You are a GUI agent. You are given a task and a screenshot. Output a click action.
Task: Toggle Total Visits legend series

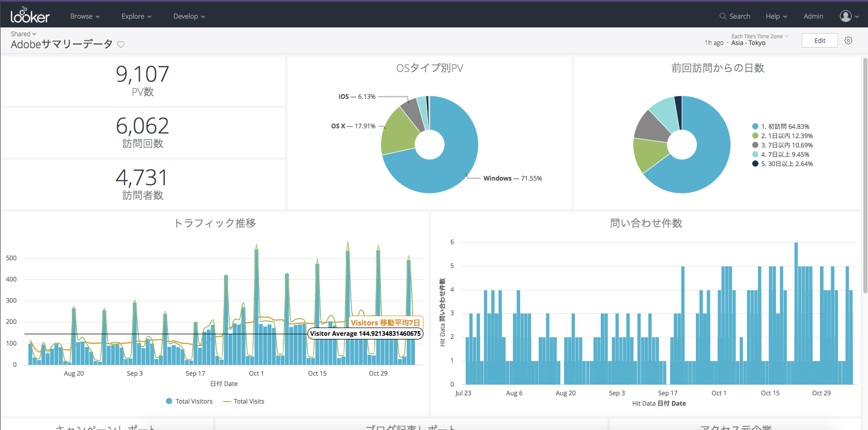coord(243,401)
